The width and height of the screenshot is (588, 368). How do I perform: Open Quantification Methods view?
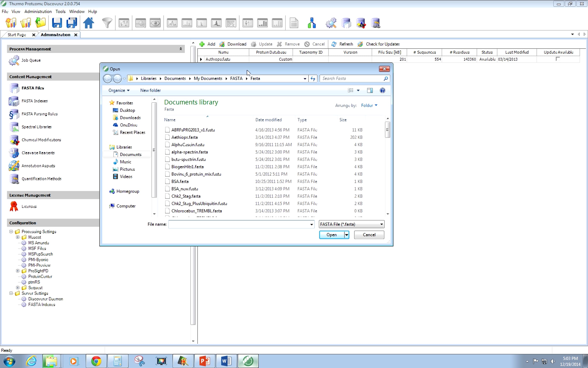pyautogui.click(x=41, y=179)
